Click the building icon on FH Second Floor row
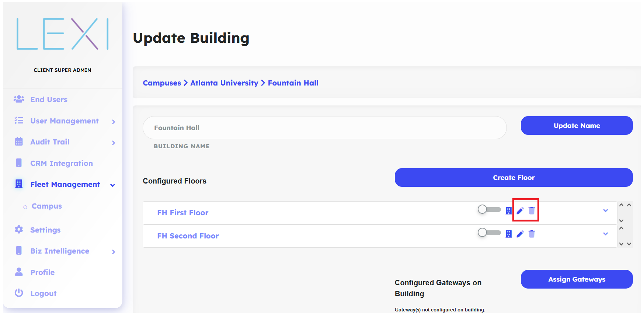Viewport: 644px width, 321px height. point(509,234)
